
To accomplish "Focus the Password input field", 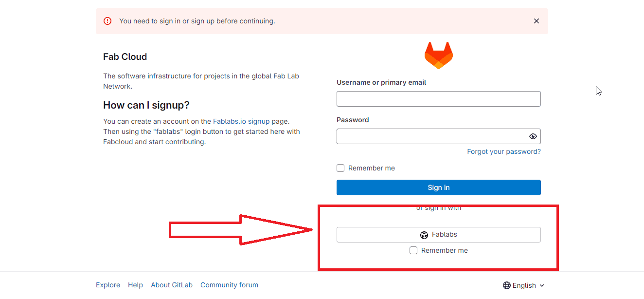I will [x=430, y=136].
